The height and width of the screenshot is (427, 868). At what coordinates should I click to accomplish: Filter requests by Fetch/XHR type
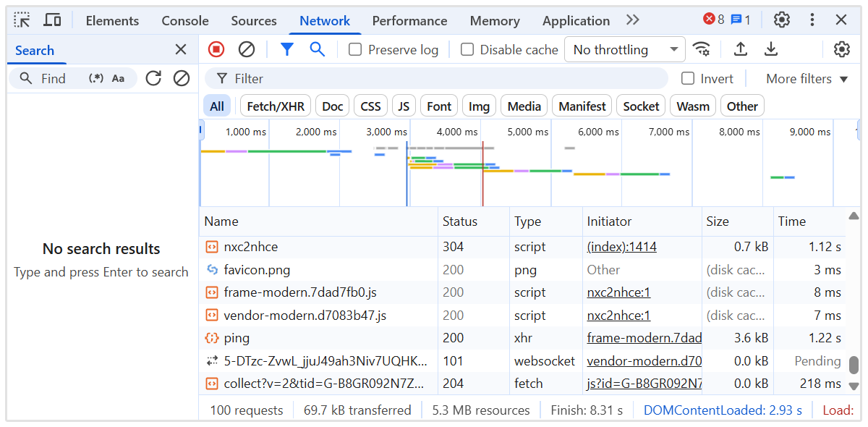275,105
